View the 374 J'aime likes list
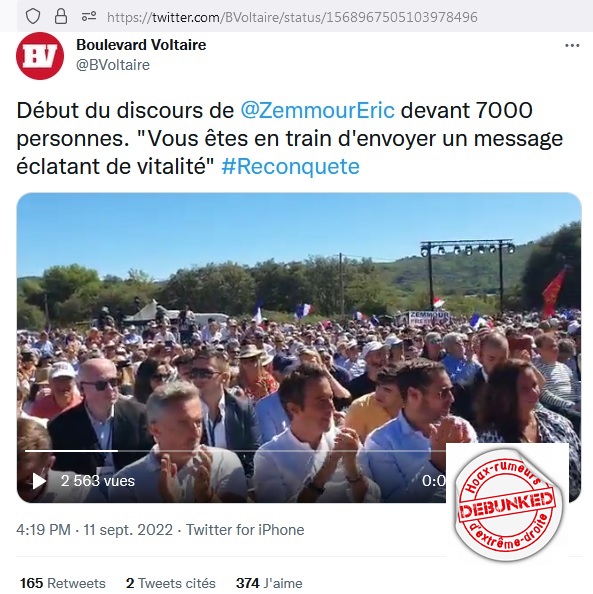Viewport: 593px width, 594px height. pos(269,583)
